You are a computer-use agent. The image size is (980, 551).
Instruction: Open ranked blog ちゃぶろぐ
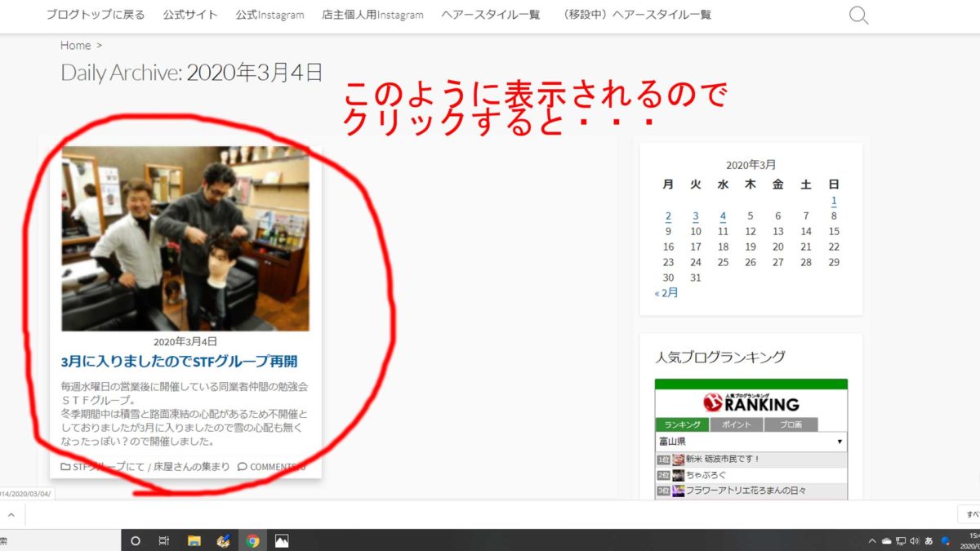(x=706, y=475)
